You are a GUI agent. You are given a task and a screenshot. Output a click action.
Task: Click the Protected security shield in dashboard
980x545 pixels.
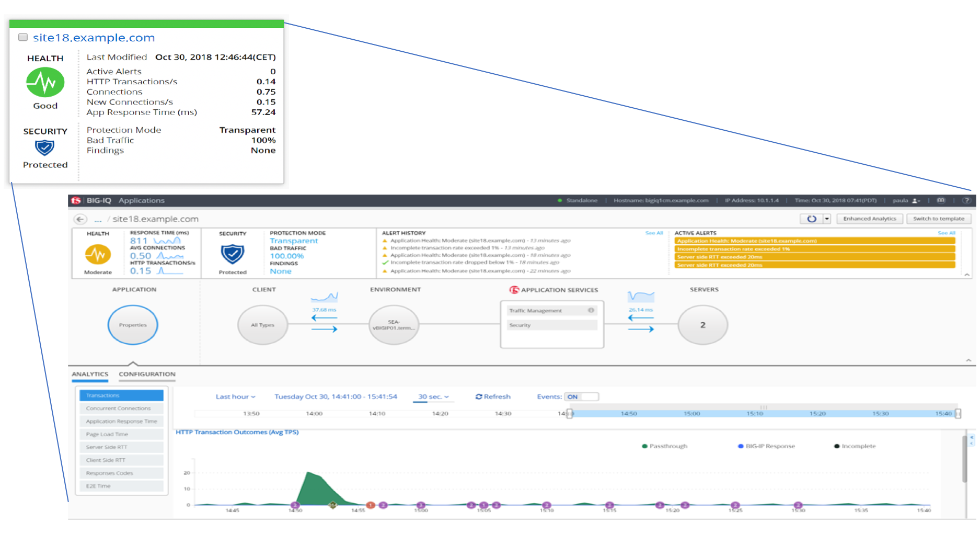click(233, 254)
